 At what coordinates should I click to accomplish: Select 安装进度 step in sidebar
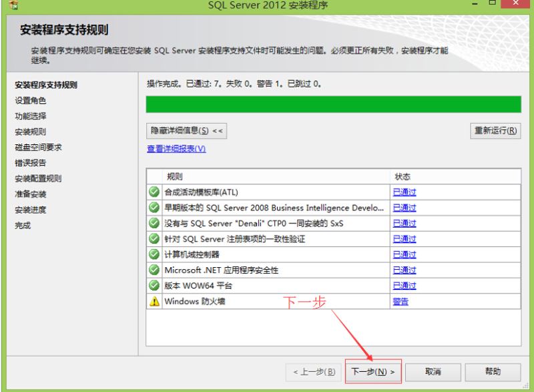pyautogui.click(x=30, y=210)
